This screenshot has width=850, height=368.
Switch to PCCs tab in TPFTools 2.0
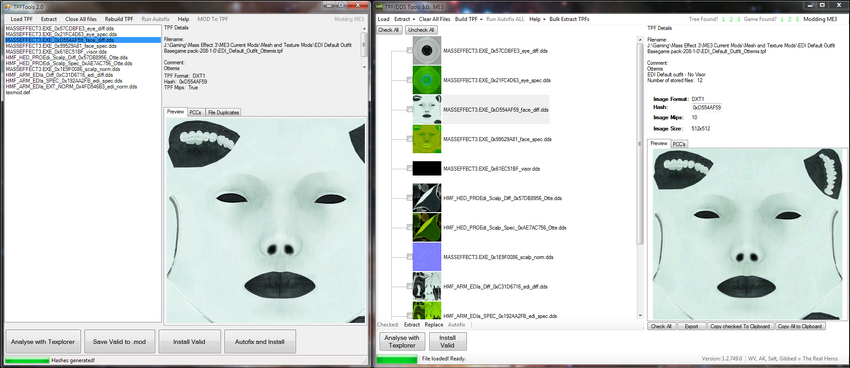tap(195, 112)
